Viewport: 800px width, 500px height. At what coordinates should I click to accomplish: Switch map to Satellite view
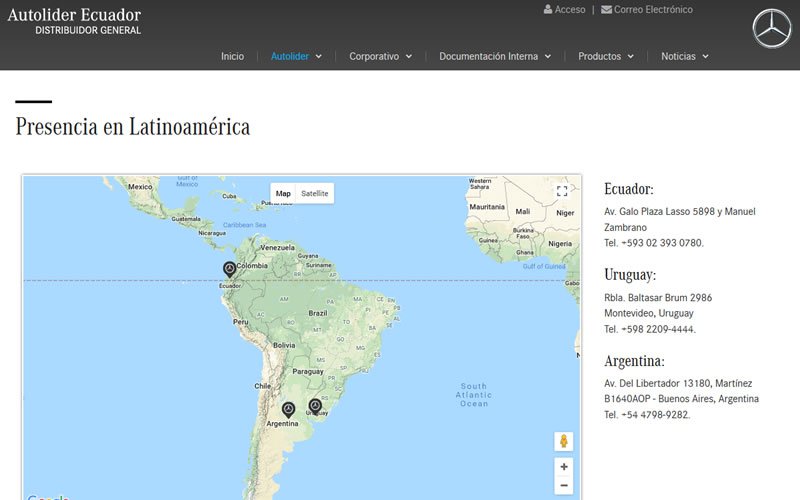pyautogui.click(x=315, y=193)
